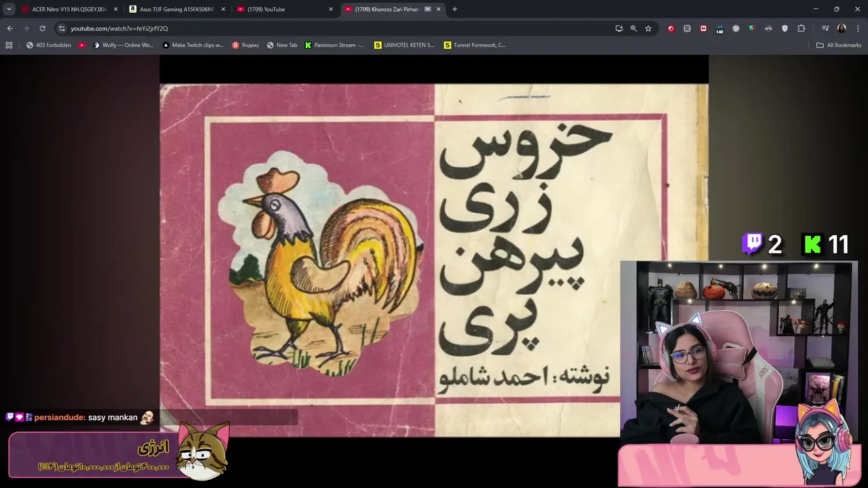Open the red fast-forward extension icon
Image resolution: width=868 pixels, height=488 pixels.
(703, 28)
